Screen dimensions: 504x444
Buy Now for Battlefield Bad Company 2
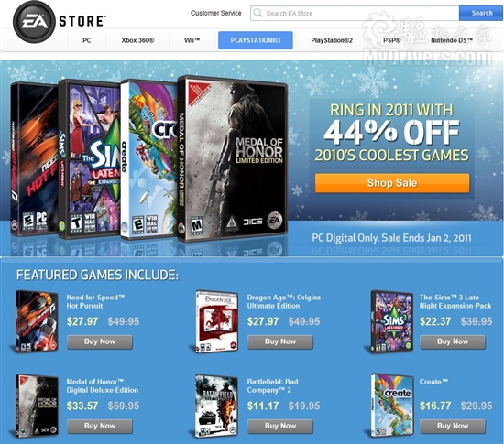(x=280, y=426)
